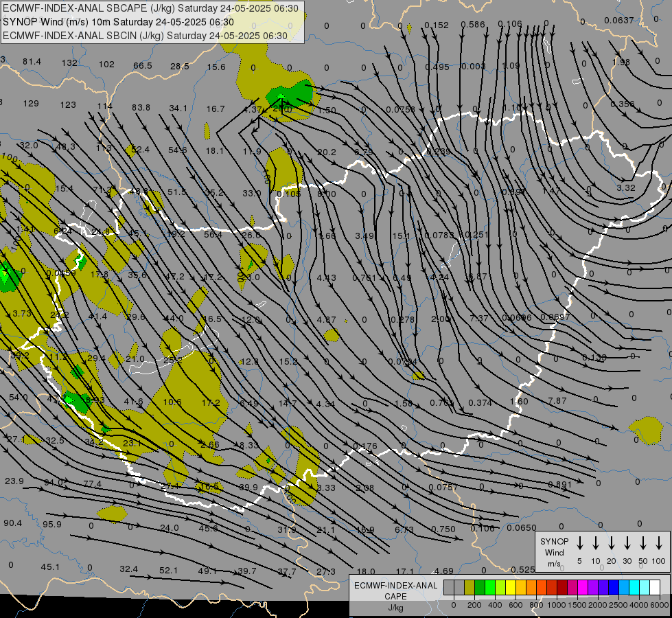
Task: Click the map value 77.4
Action: pos(93,484)
